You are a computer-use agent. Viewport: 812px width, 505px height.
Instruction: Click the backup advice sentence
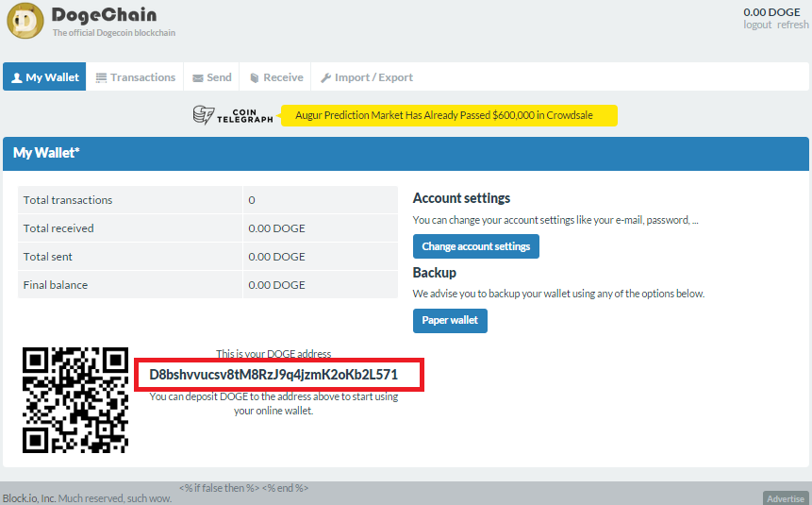tap(558, 294)
